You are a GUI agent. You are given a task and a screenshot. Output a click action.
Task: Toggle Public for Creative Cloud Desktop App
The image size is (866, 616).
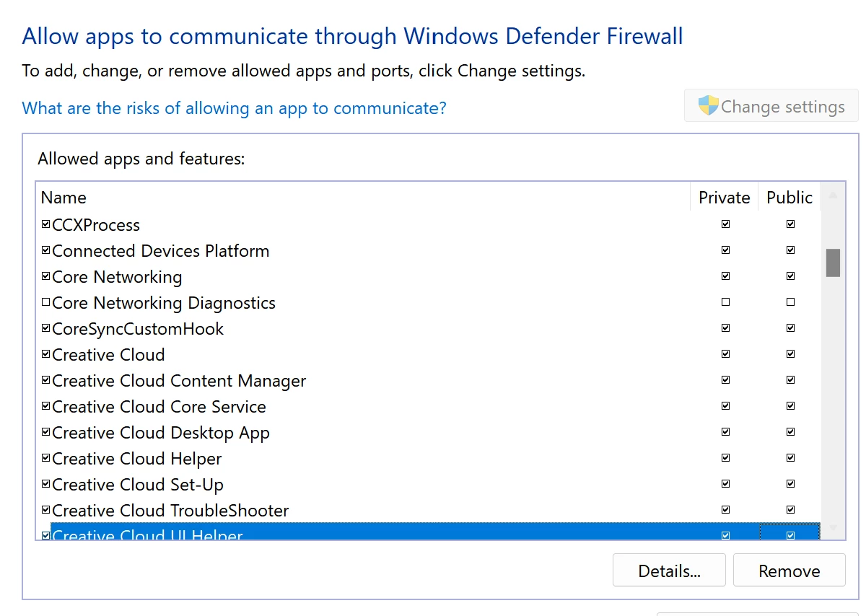(x=790, y=432)
